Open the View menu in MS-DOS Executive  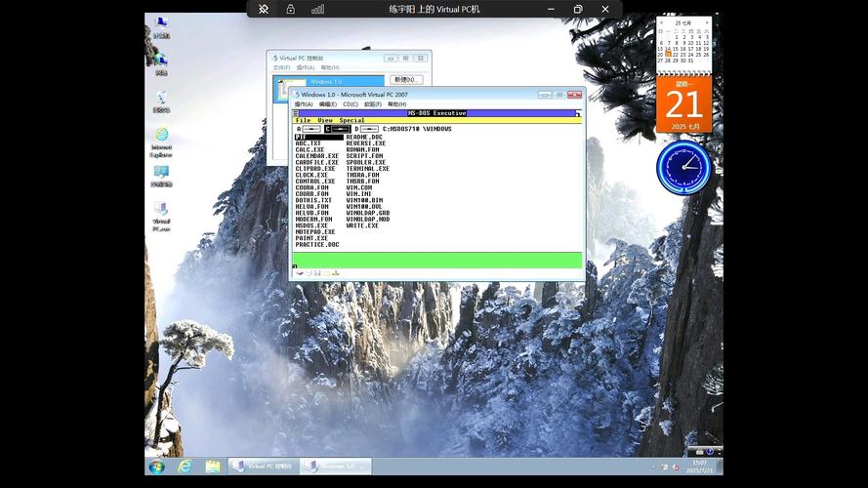pos(325,120)
